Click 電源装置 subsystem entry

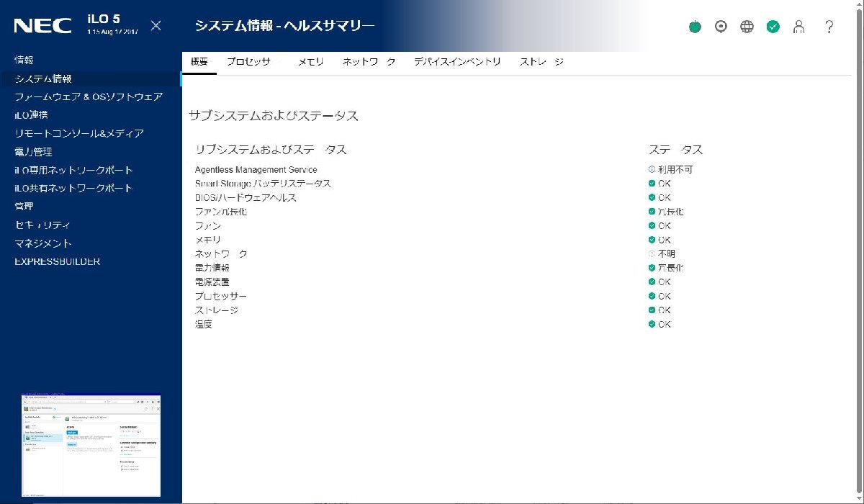pyautogui.click(x=212, y=282)
